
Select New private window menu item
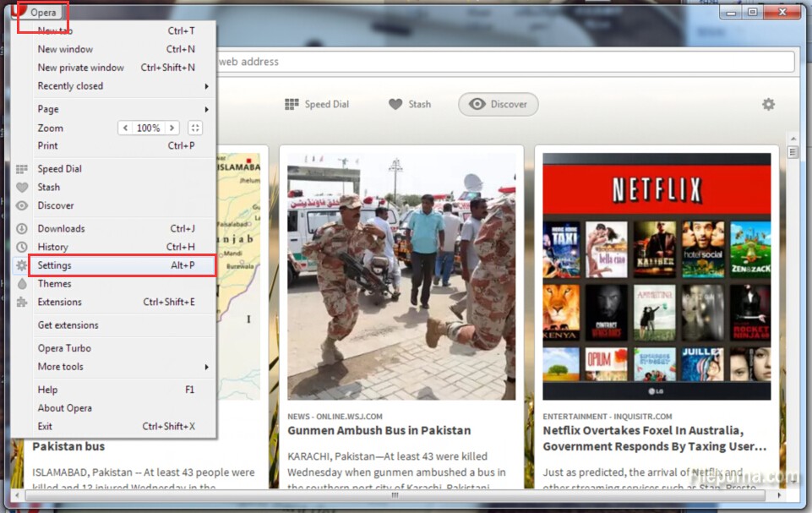[81, 68]
